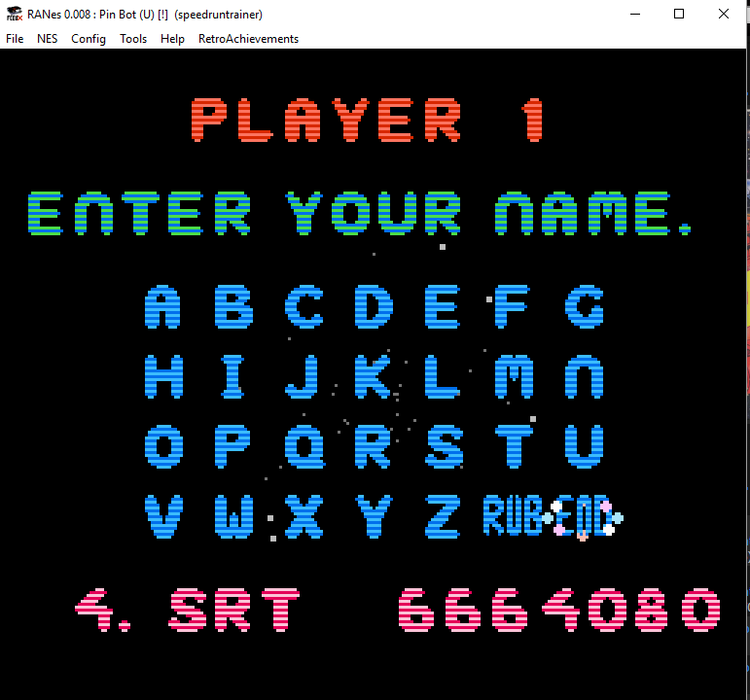Pick the letter S in third row
This screenshot has width=750, height=700.
click(444, 447)
